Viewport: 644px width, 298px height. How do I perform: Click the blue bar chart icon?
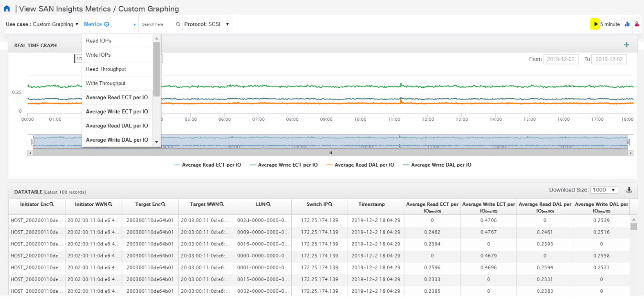coord(627,24)
